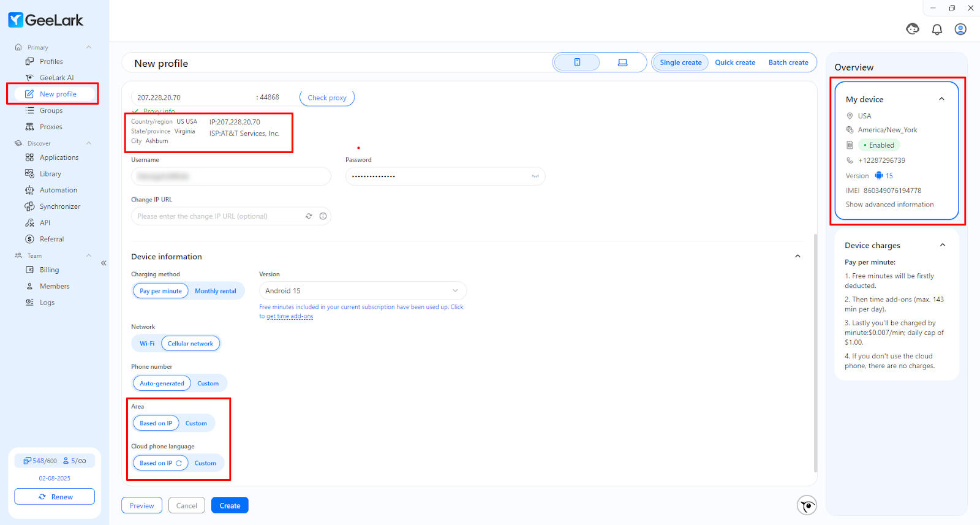Open the Android 15 version dropdown
This screenshot has height=525, width=980.
(363, 291)
